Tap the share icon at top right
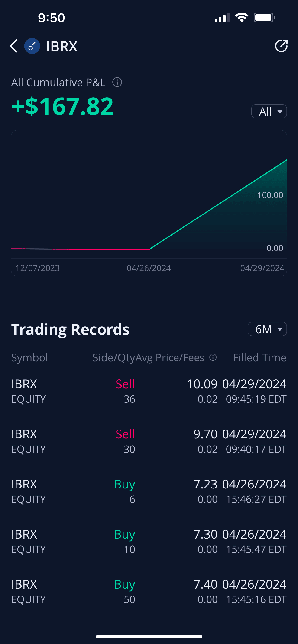 [x=281, y=46]
